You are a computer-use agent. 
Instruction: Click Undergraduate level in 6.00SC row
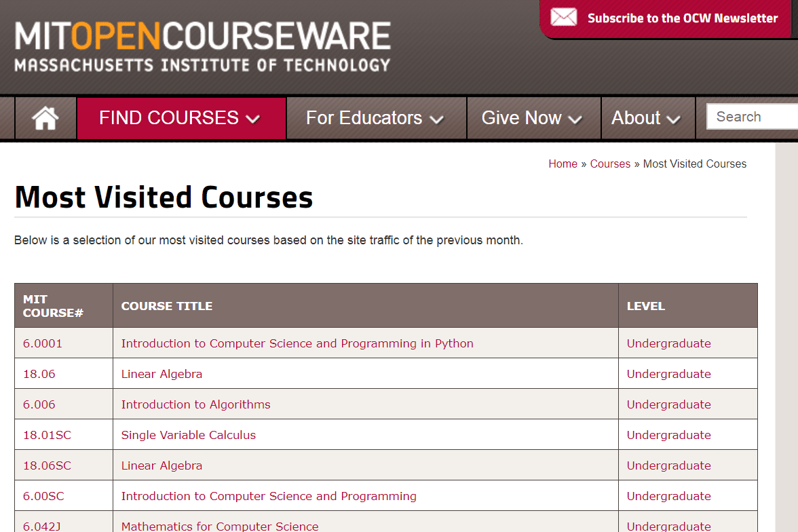tap(669, 496)
